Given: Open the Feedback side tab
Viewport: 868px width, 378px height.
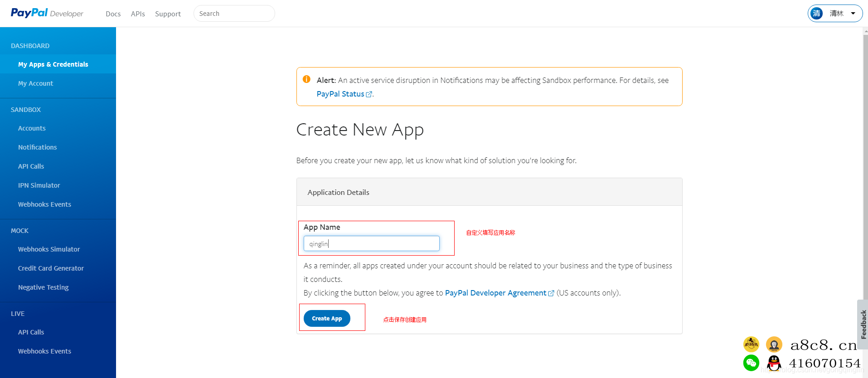Looking at the screenshot, I should tap(863, 324).
